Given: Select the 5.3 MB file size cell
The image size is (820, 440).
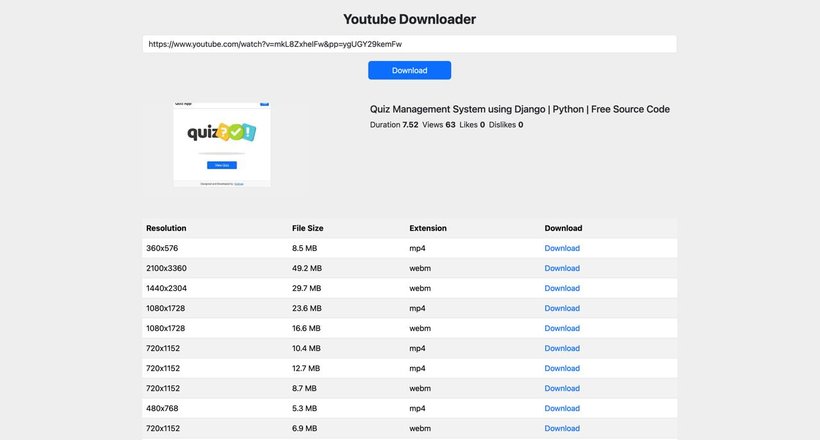Looking at the screenshot, I should (304, 408).
